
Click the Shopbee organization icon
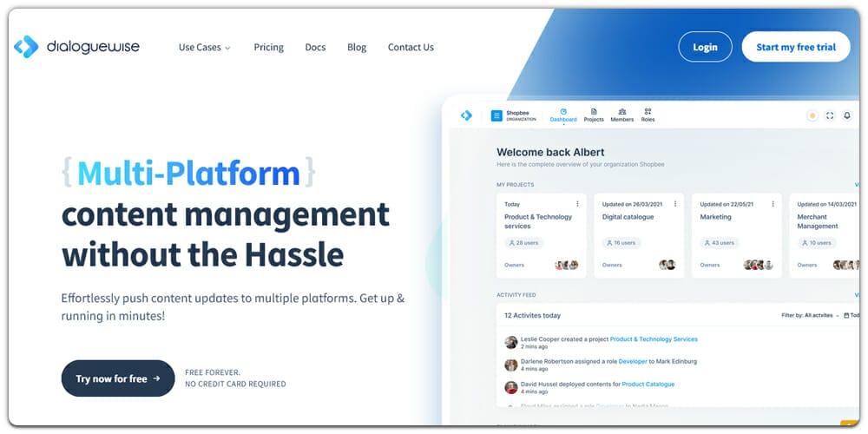coord(497,115)
